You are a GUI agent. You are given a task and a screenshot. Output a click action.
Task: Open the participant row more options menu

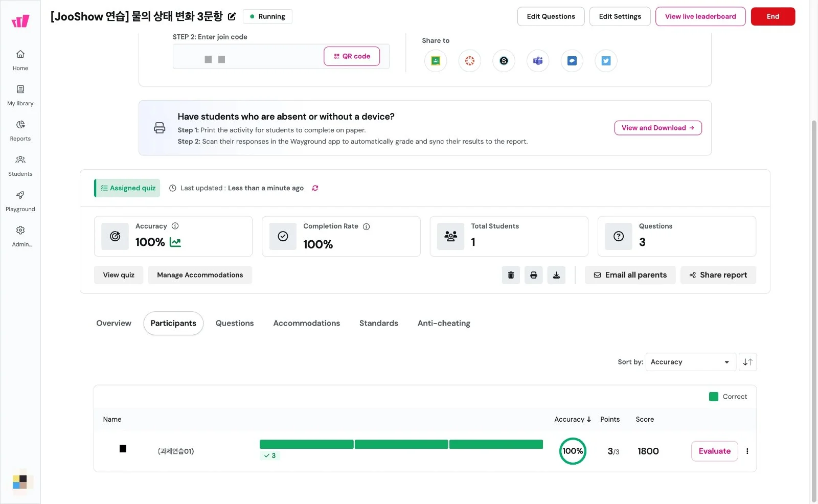coord(747,451)
